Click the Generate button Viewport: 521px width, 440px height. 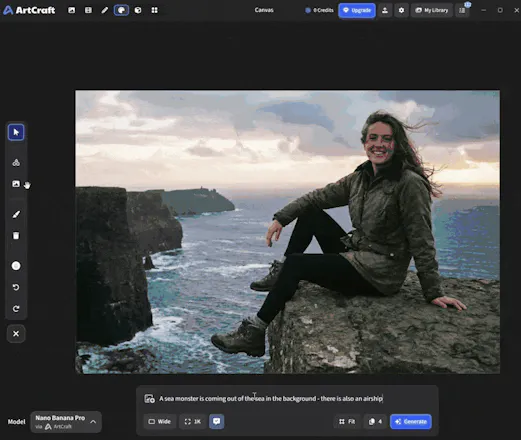411,422
